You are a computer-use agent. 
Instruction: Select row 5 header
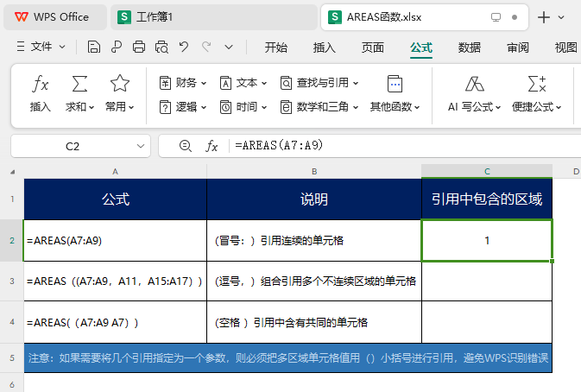12,358
